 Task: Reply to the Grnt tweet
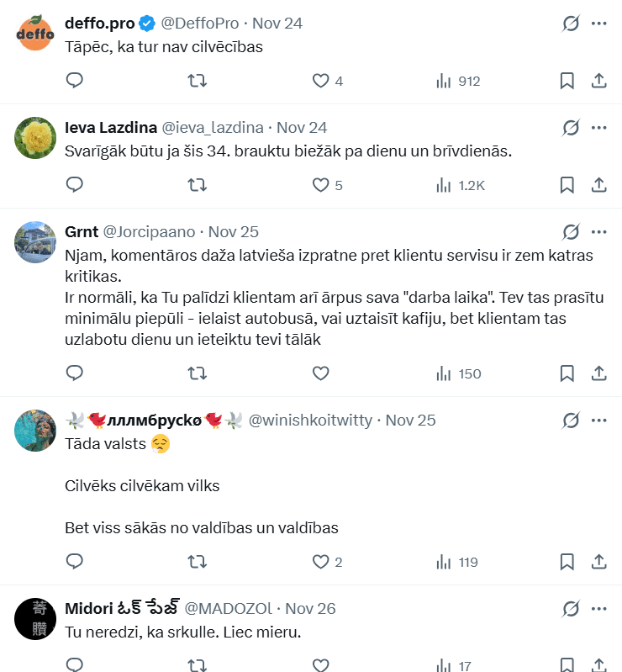(x=75, y=373)
